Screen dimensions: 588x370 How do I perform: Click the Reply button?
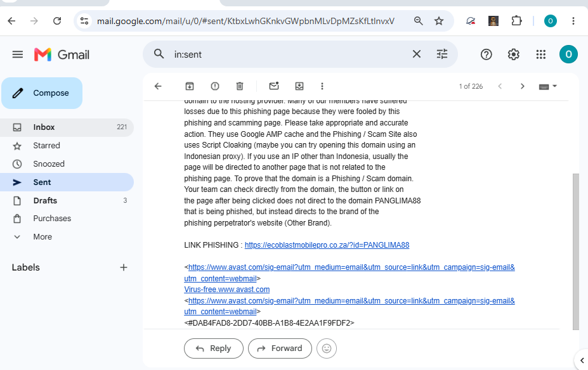(x=214, y=348)
